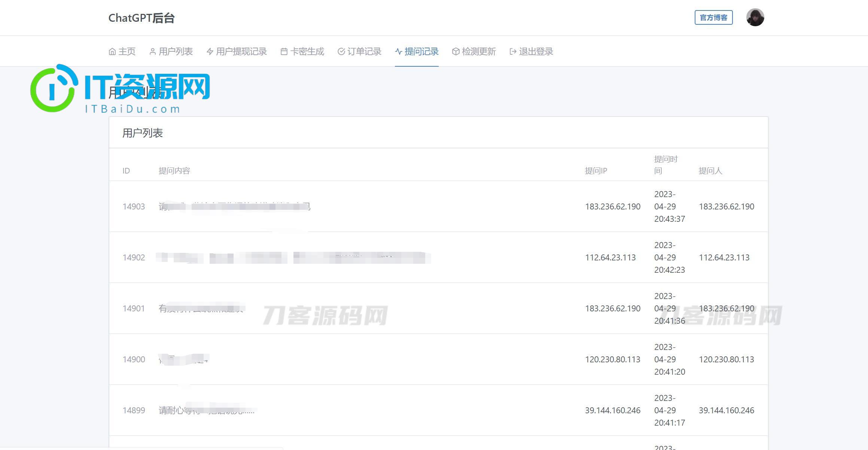Screen dimensions: 868x450
Task: Click the 提问IP 112.64.23.113 in row 14902
Action: 610,257
